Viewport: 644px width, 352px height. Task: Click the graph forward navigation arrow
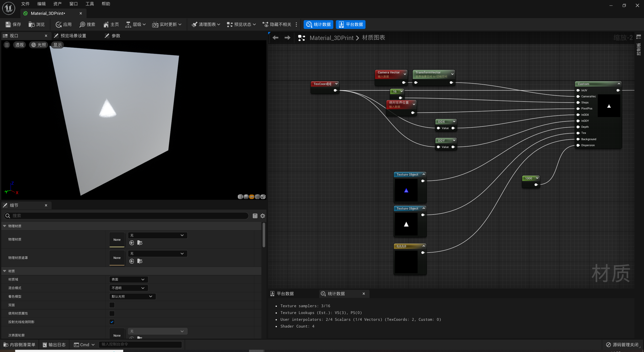(287, 38)
